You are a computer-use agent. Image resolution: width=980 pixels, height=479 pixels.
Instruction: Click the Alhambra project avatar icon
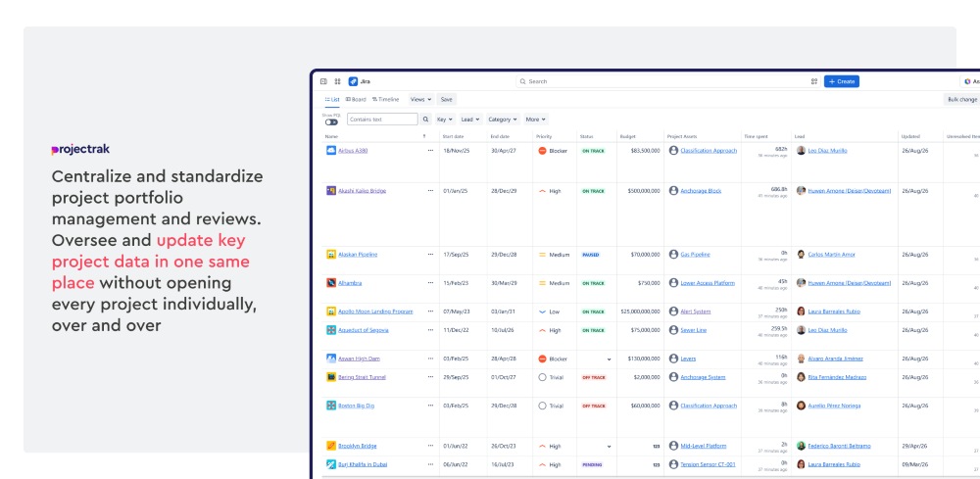click(x=331, y=283)
